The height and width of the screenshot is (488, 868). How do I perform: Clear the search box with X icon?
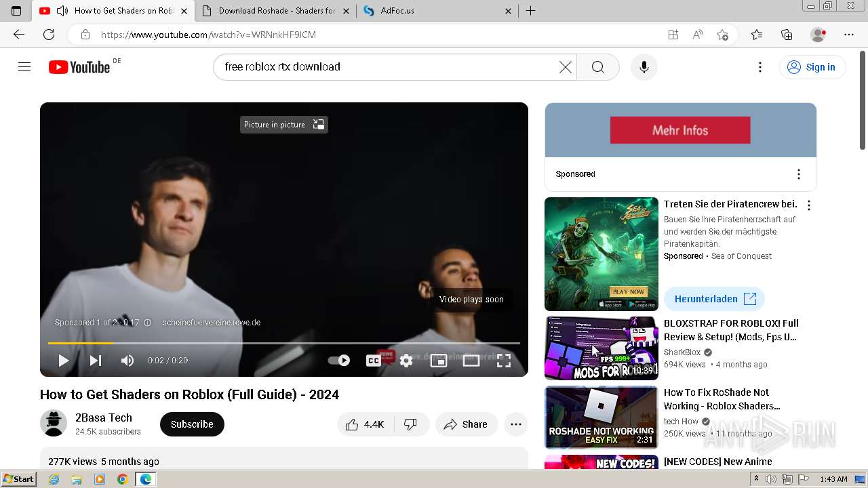pyautogui.click(x=566, y=66)
